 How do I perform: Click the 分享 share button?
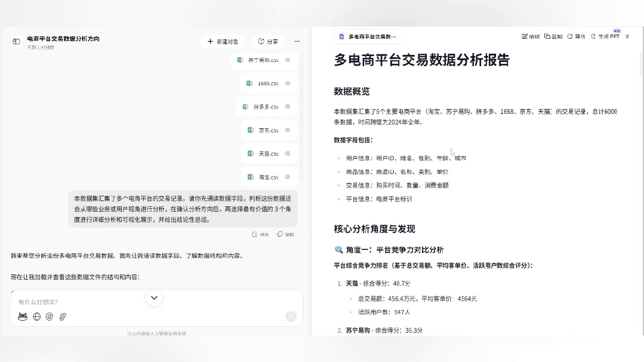pos(267,41)
